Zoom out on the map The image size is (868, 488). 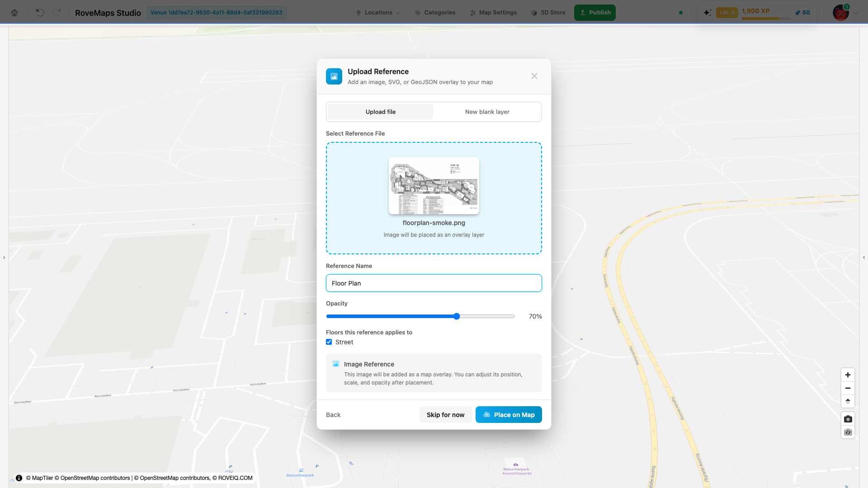pyautogui.click(x=848, y=388)
